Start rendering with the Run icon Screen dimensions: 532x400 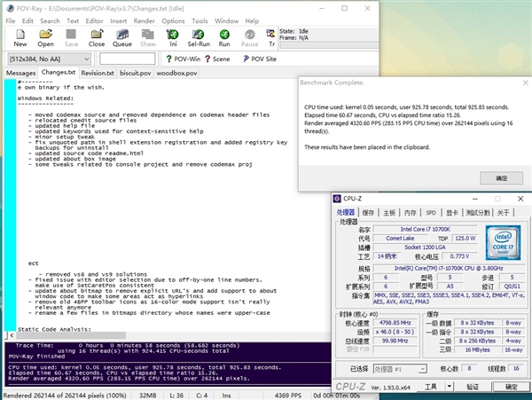(224, 38)
